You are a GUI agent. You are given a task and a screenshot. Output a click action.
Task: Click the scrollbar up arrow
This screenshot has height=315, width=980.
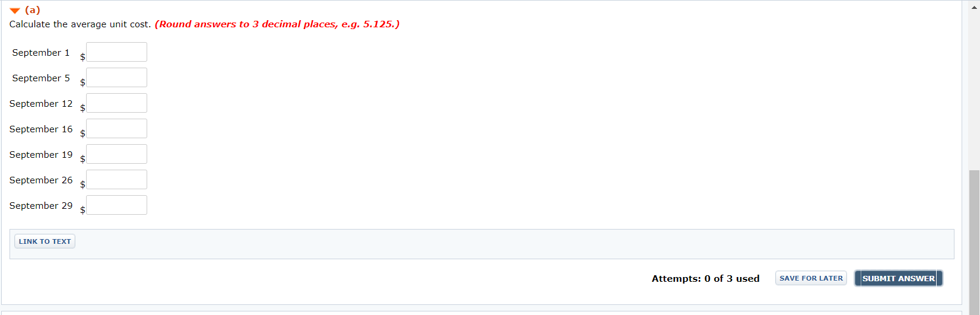(x=974, y=4)
